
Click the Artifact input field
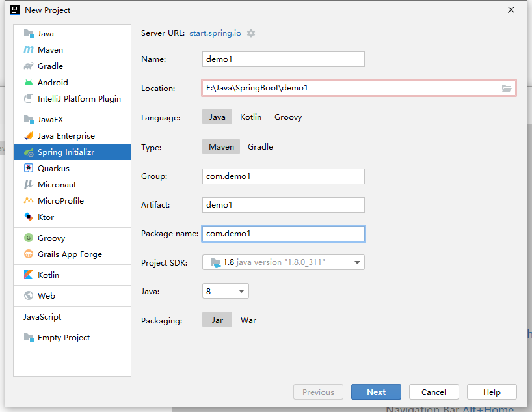click(284, 205)
